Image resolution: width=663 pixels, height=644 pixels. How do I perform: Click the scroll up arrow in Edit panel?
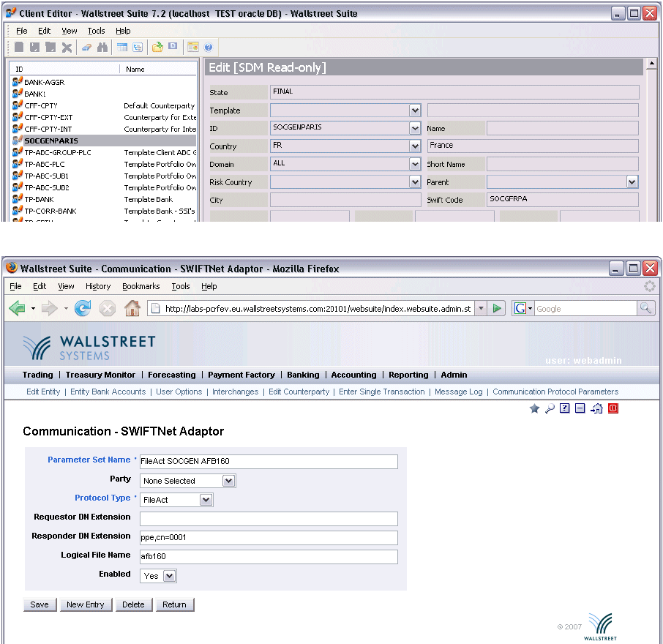tap(651, 64)
